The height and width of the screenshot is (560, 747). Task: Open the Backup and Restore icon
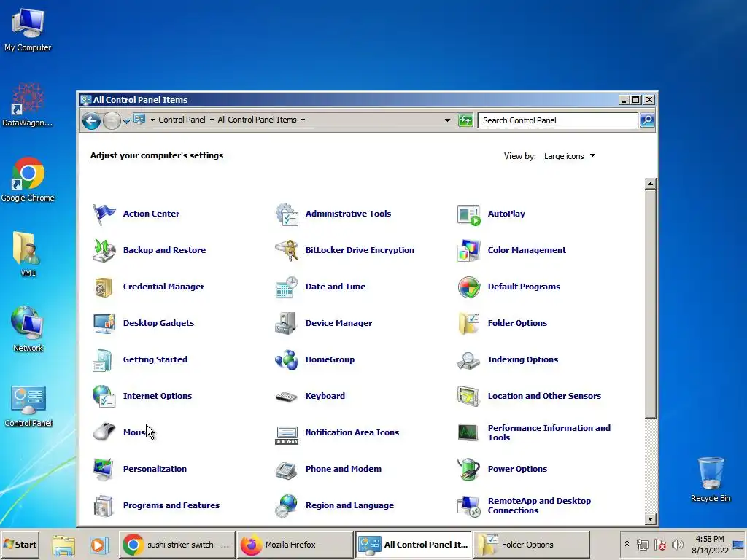click(x=104, y=251)
